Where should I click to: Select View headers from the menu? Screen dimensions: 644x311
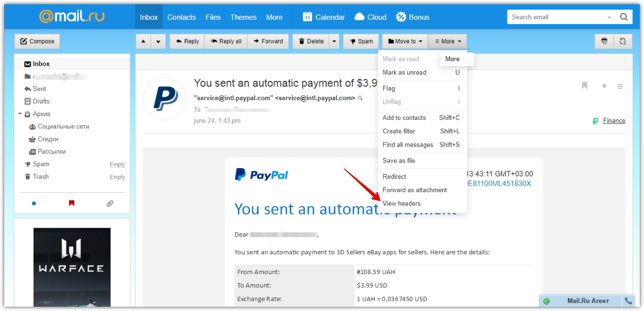point(402,203)
